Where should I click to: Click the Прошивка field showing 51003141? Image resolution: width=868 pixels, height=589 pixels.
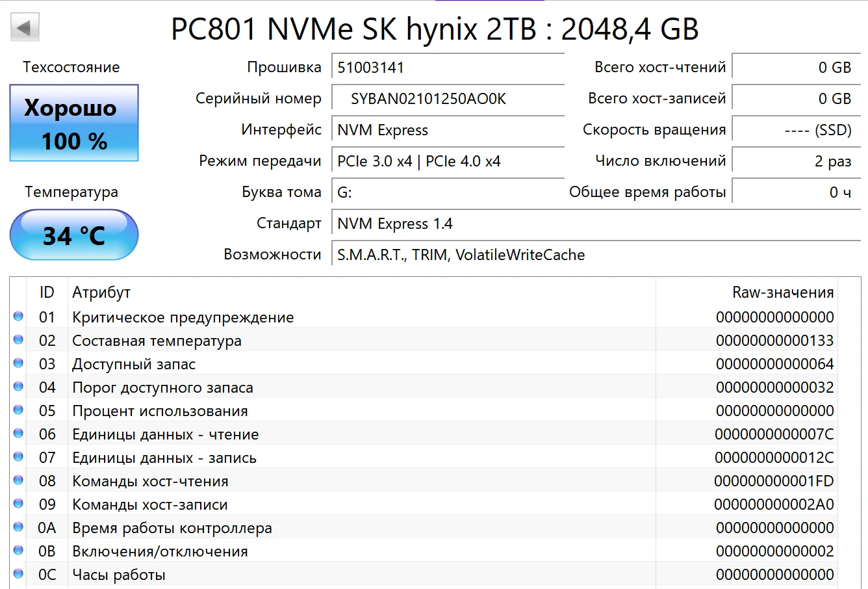448,68
